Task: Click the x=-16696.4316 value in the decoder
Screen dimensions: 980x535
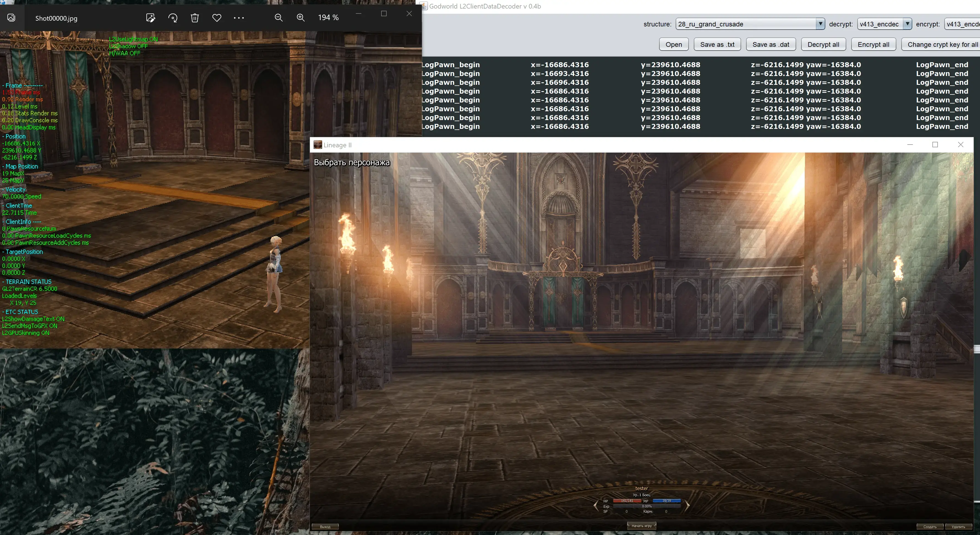Action: (x=559, y=82)
